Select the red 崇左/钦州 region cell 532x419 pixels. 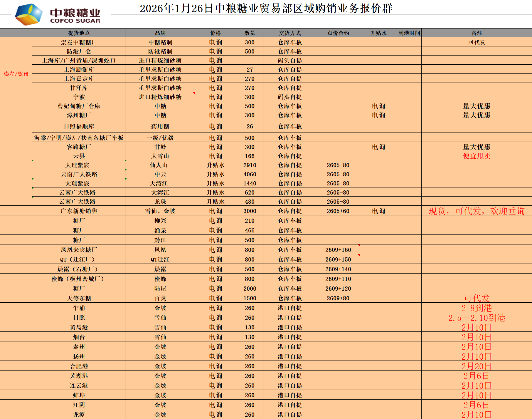pyautogui.click(x=16, y=74)
